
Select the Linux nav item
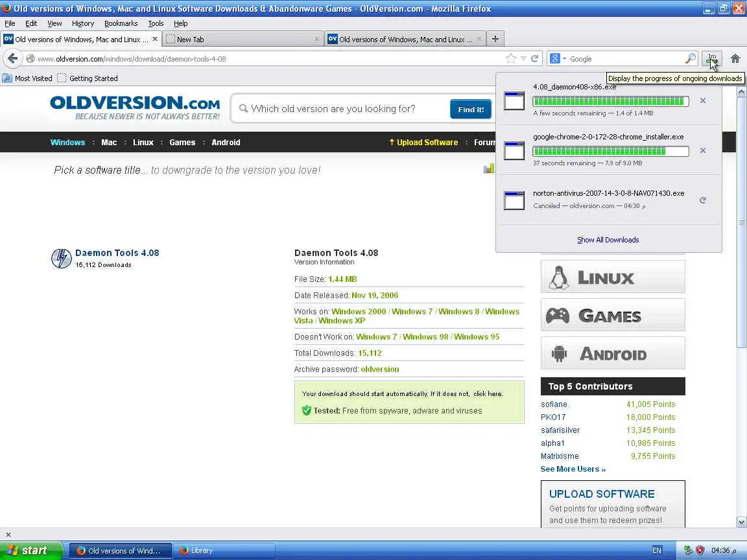[x=143, y=142]
